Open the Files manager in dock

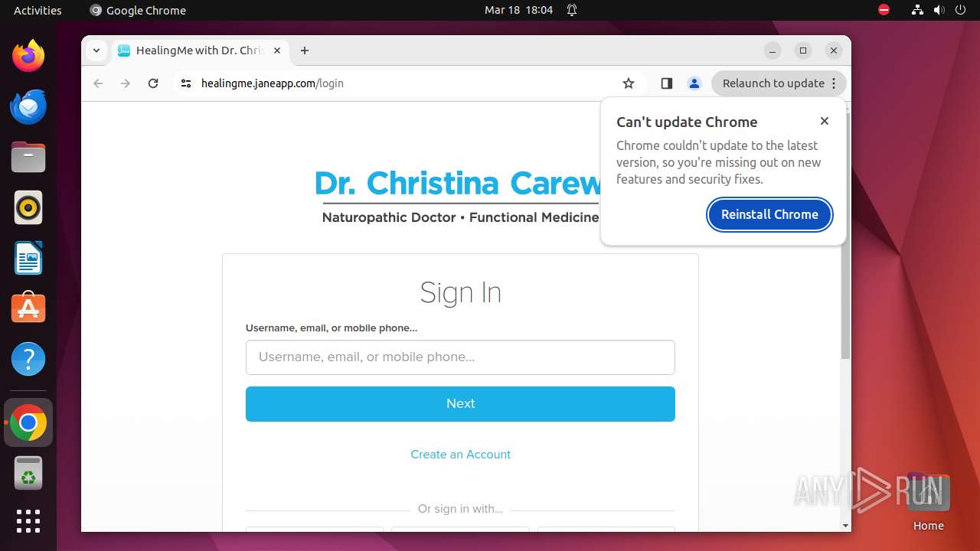pos(28,157)
